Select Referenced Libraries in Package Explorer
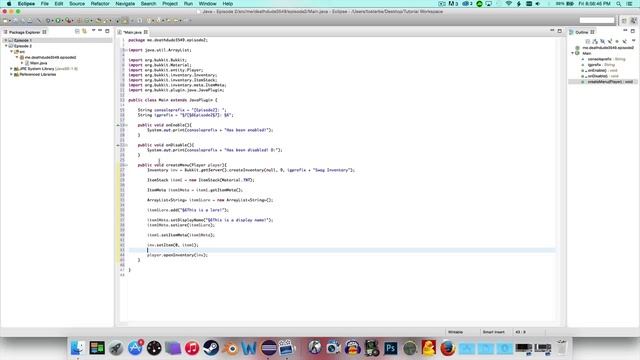The height and width of the screenshot is (360, 640). tap(38, 75)
